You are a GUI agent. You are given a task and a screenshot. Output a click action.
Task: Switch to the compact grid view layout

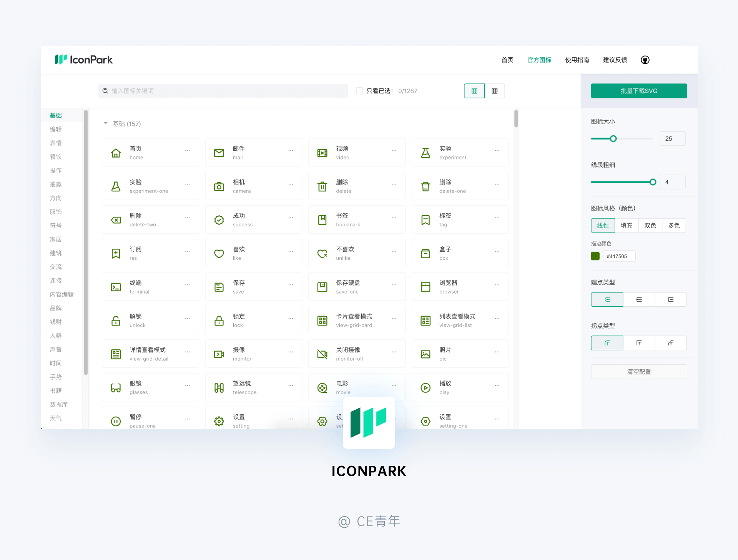click(495, 91)
